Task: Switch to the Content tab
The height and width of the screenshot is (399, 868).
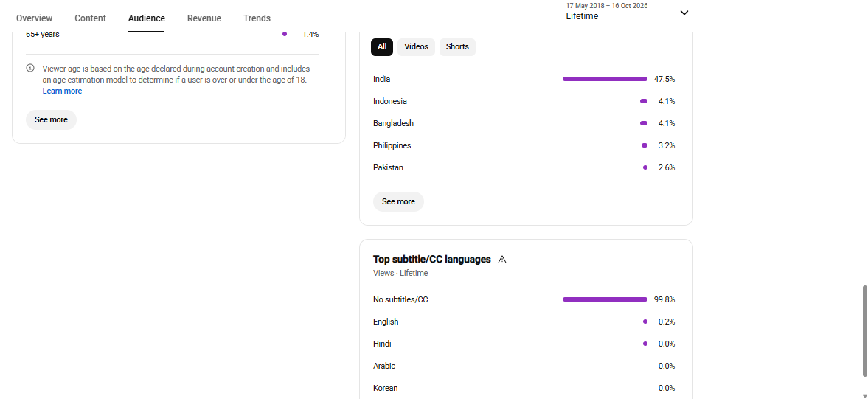Action: pyautogui.click(x=90, y=18)
